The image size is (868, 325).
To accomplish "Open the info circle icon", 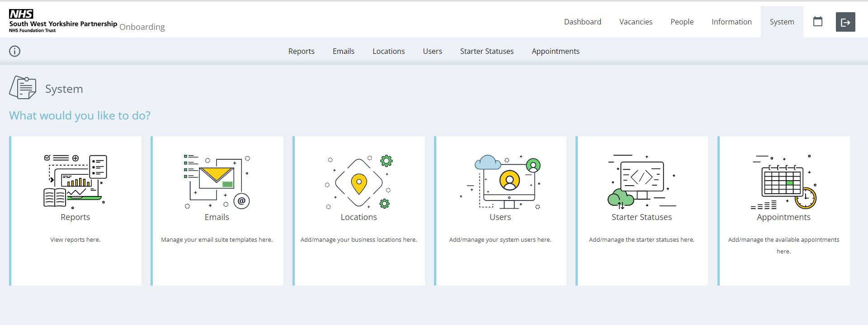I will pos(15,51).
